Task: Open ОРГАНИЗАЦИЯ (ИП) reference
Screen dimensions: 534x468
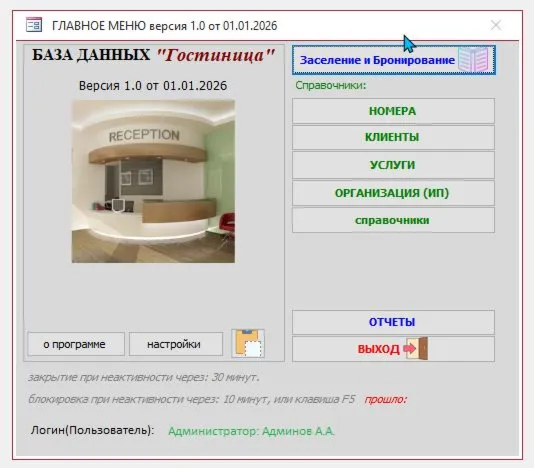Action: [x=393, y=193]
